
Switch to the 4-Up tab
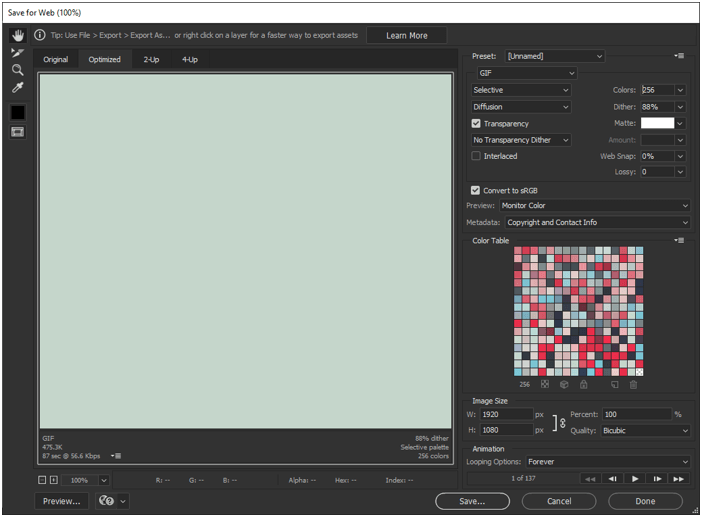(x=190, y=60)
